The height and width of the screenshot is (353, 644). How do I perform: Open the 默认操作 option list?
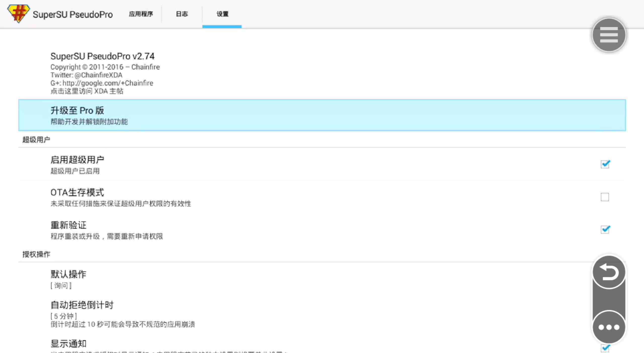click(322, 279)
